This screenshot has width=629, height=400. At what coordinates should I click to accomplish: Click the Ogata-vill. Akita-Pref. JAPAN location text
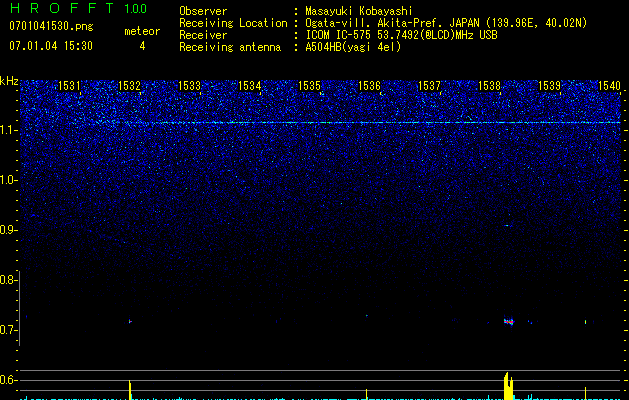(x=446, y=23)
